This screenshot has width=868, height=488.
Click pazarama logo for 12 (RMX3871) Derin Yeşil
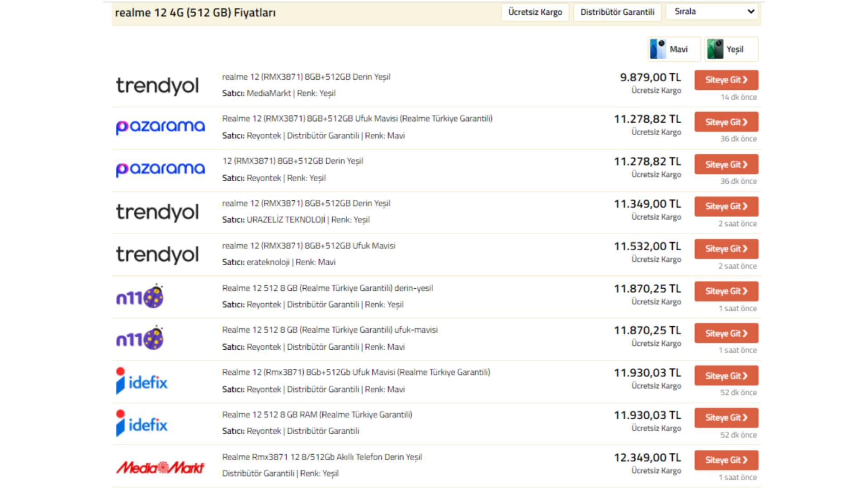(160, 169)
